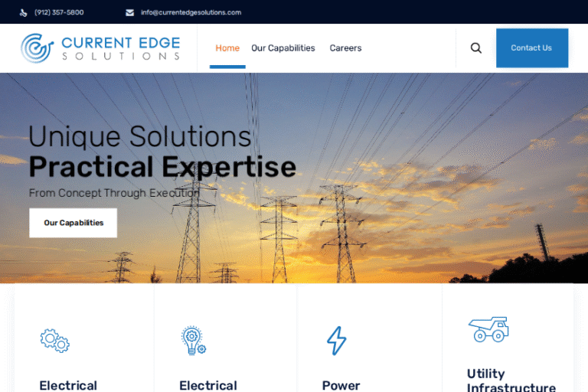The width and height of the screenshot is (588, 392).
Task: Click the blue Contact Us button
Action: click(x=532, y=48)
